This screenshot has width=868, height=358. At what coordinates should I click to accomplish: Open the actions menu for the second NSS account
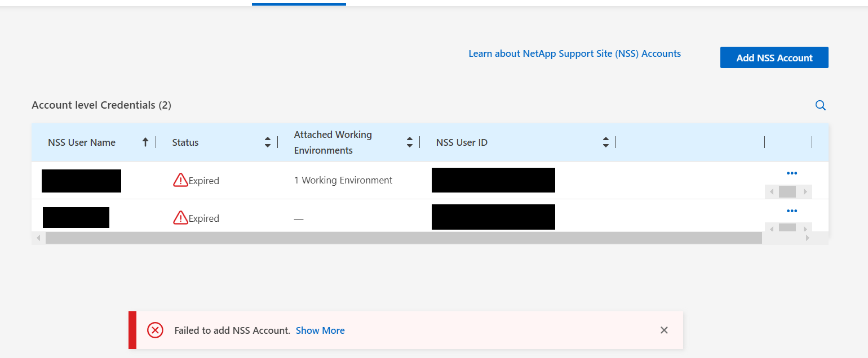pyautogui.click(x=792, y=211)
